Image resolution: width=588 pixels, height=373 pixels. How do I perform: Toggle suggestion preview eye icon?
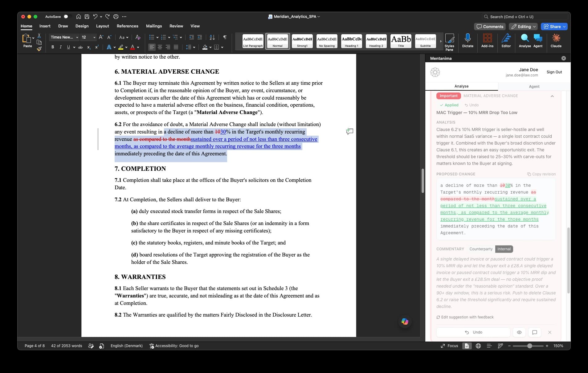click(519, 332)
